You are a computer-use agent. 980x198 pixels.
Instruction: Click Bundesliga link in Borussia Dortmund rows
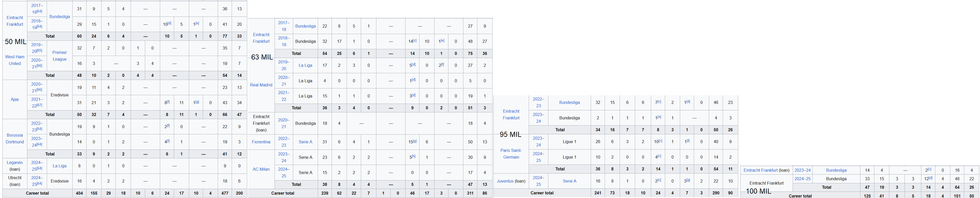point(60,134)
